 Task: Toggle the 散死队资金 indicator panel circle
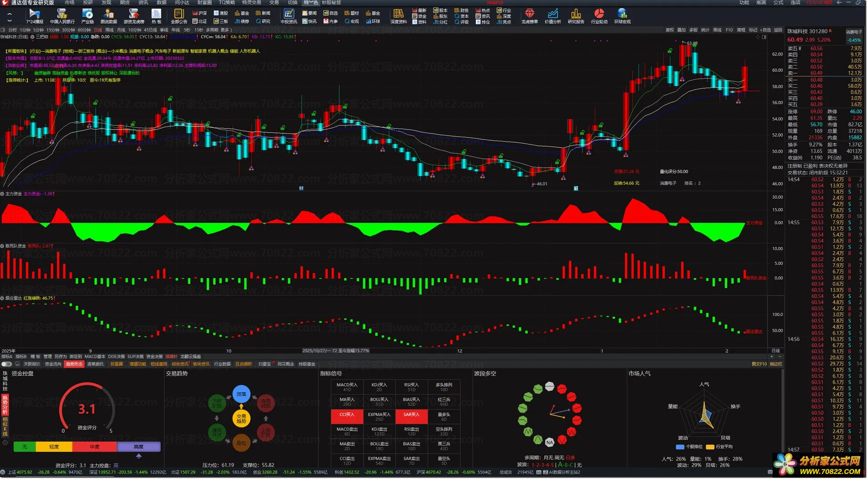(2, 246)
